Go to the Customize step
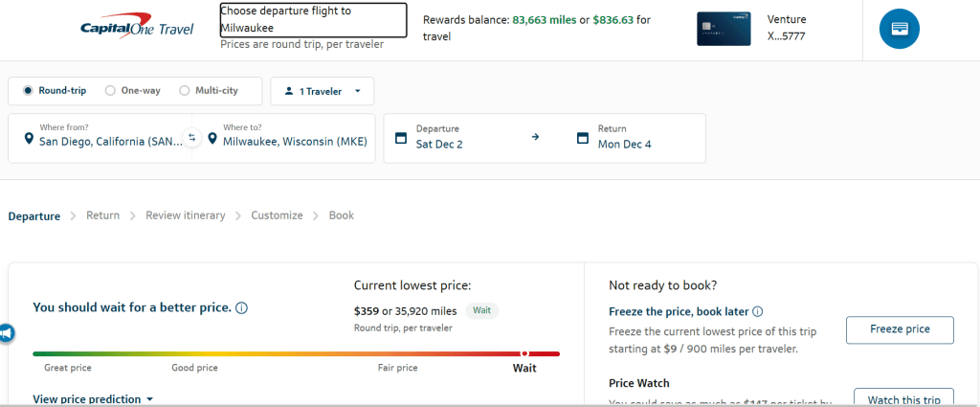Image resolution: width=980 pixels, height=407 pixels. pos(277,215)
